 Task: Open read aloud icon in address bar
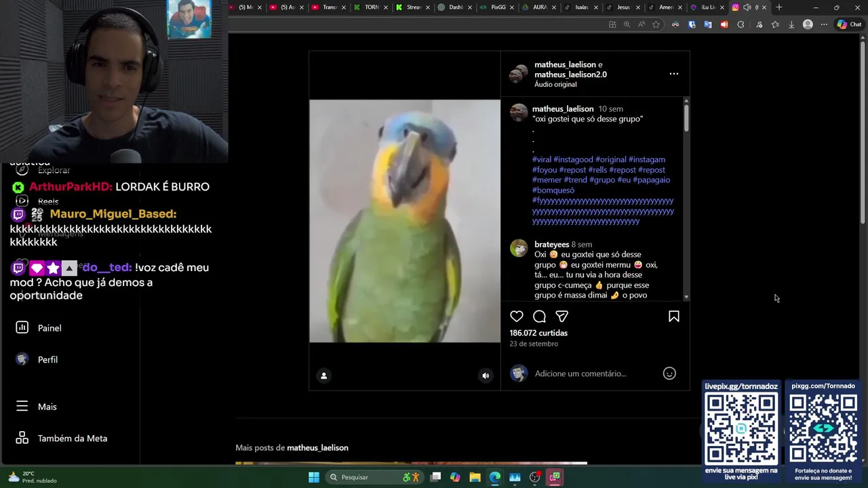coord(642,24)
